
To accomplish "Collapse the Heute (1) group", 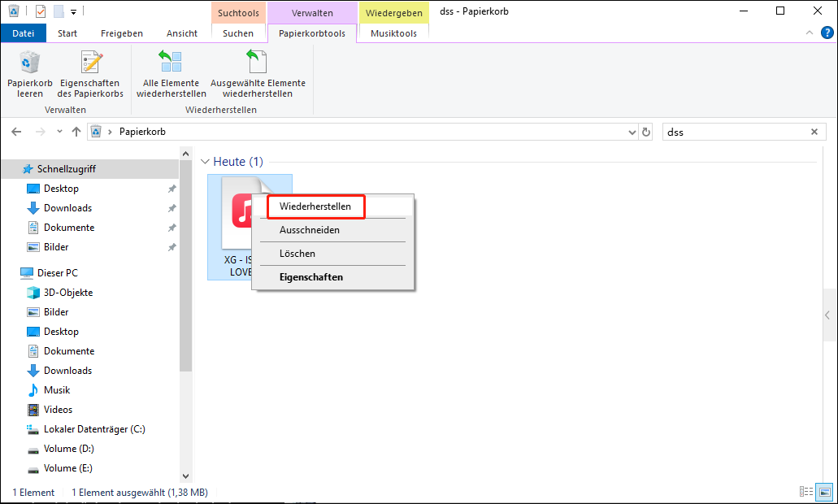I will [205, 162].
